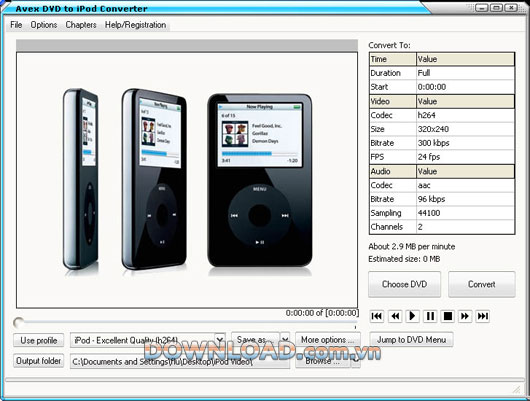
Task: Click the iPod preview image
Action: pos(187,180)
